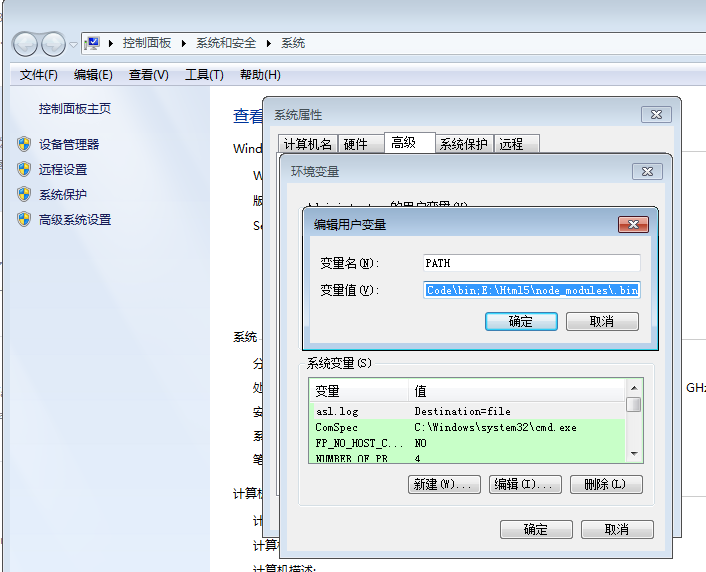
Task: Click the 变量名 input field containing PATH
Action: (532, 263)
